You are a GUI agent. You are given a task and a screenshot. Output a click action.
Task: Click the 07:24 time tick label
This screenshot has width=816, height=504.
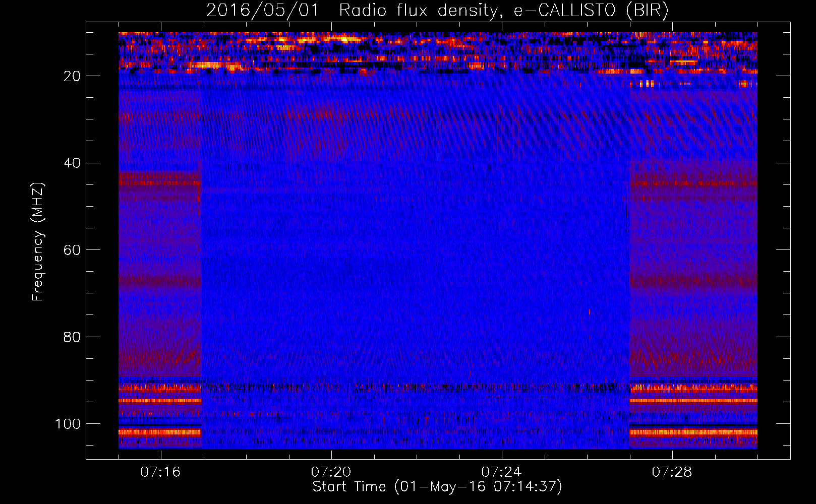coord(501,472)
